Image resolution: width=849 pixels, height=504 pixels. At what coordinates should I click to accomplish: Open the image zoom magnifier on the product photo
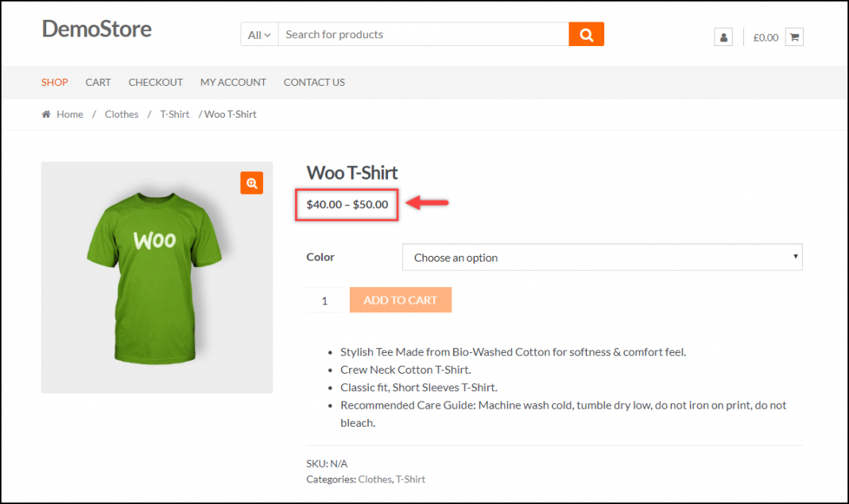(251, 183)
